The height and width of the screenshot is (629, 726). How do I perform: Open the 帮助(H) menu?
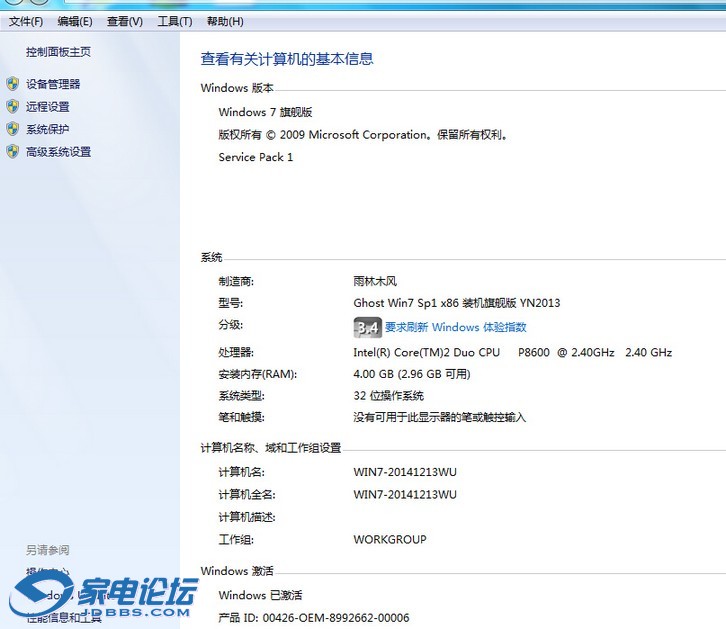tap(225, 21)
